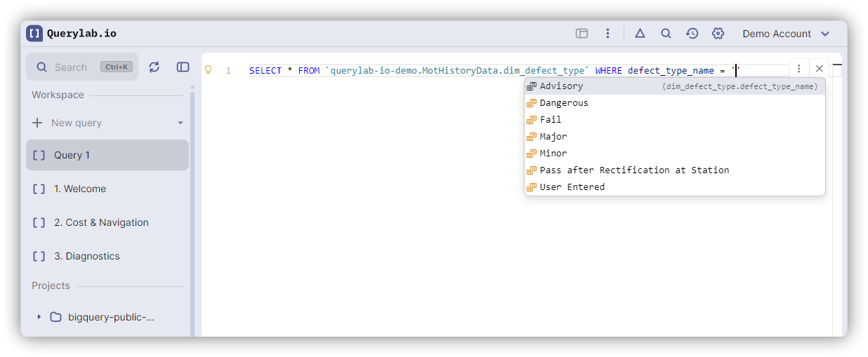Open the editor's three-dot options menu

coord(799,69)
